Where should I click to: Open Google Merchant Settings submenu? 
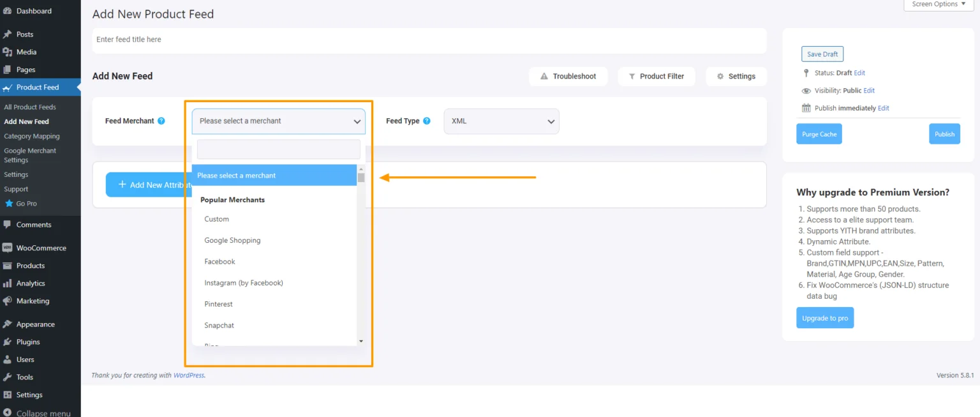(x=30, y=155)
